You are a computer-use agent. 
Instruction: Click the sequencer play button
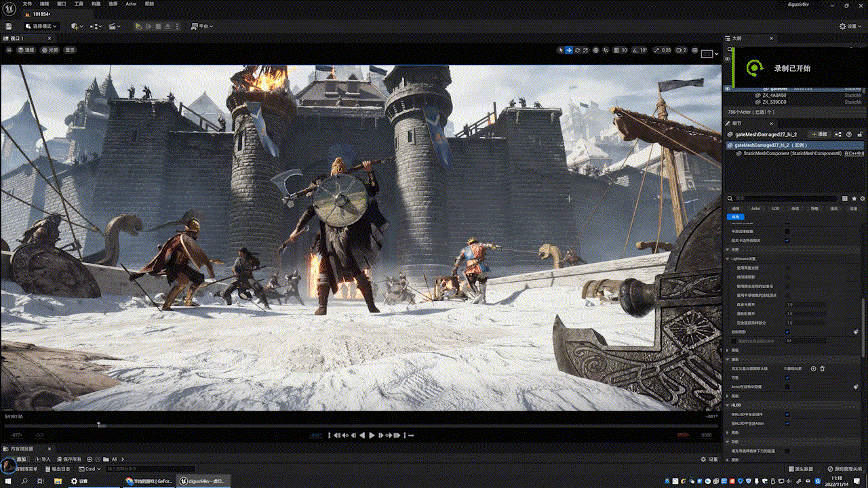[372, 435]
